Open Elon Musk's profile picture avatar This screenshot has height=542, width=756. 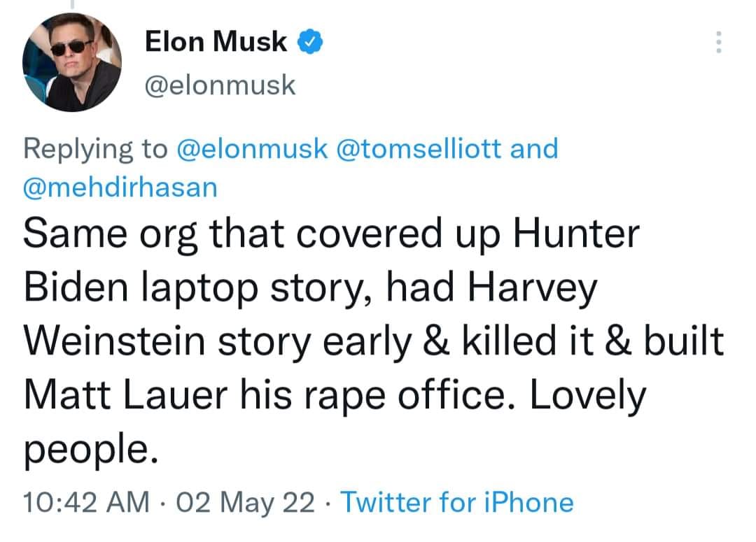pyautogui.click(x=72, y=63)
